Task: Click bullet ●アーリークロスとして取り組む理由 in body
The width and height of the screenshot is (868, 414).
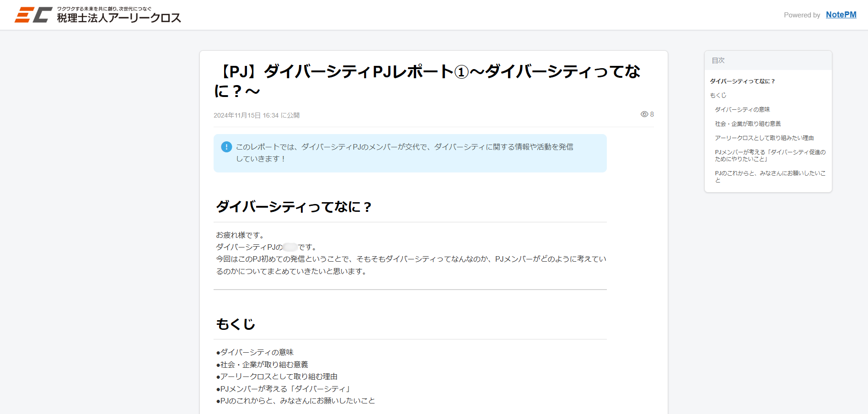Action: coord(277,376)
